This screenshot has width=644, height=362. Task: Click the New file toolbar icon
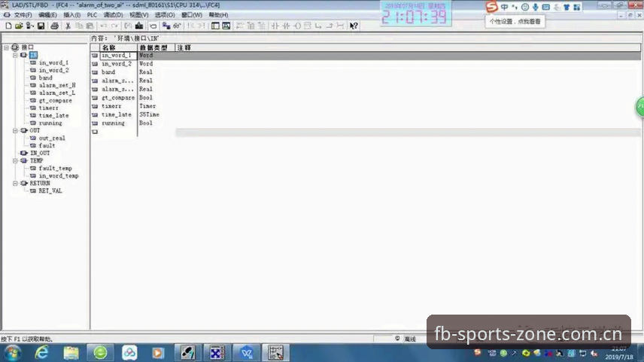point(8,26)
